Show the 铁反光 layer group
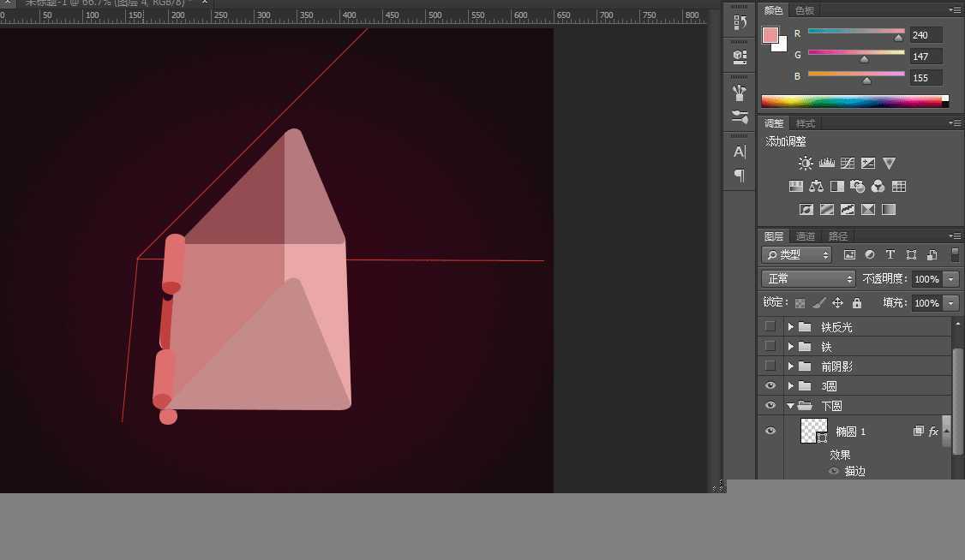 pos(770,326)
